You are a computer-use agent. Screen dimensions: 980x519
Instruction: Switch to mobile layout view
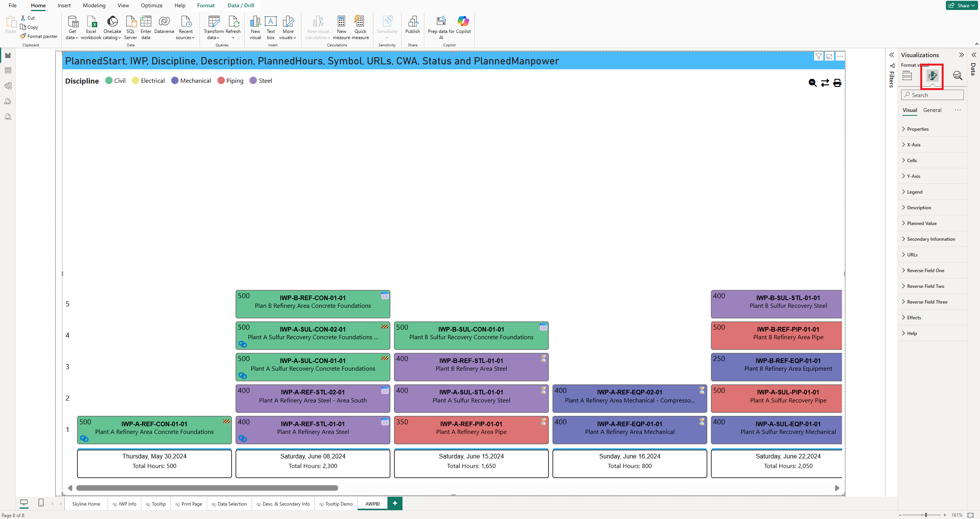(41, 503)
